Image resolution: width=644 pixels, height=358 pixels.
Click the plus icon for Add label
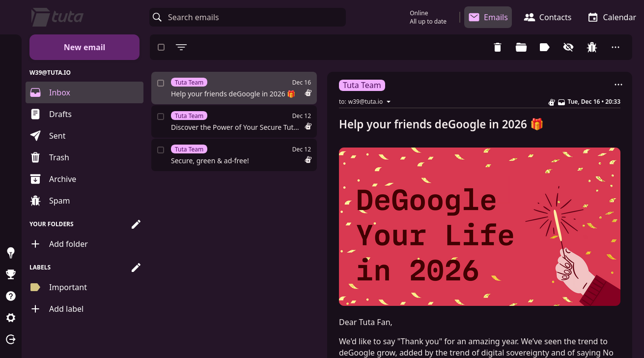pyautogui.click(x=35, y=309)
